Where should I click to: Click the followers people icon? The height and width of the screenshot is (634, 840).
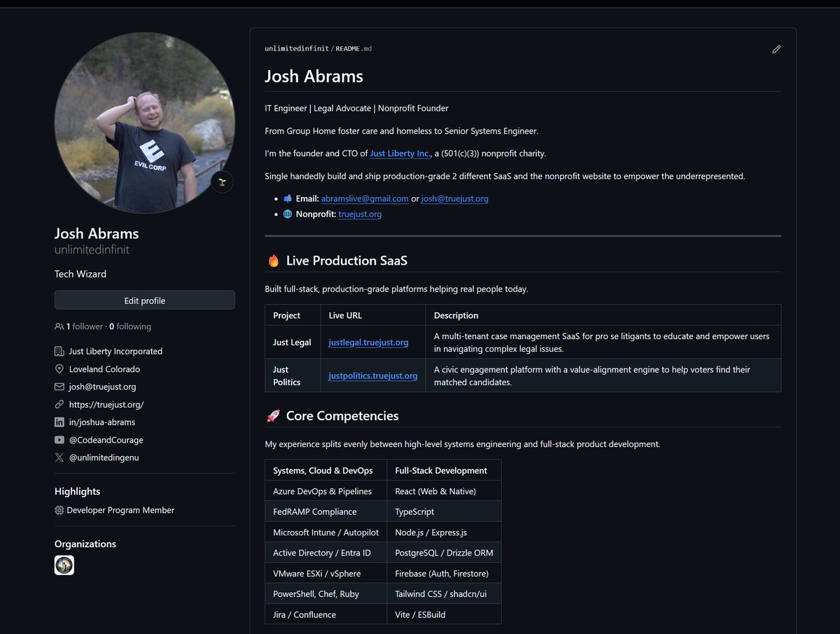pos(59,326)
